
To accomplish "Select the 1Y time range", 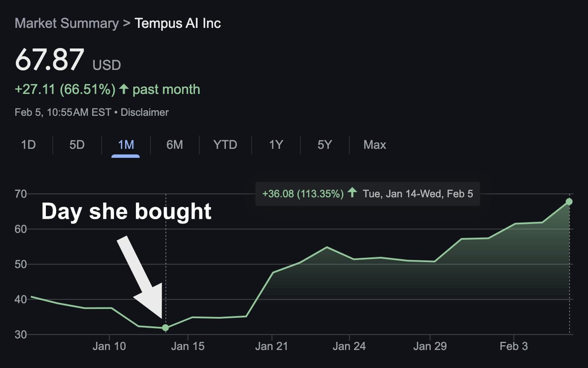I will pyautogui.click(x=276, y=145).
